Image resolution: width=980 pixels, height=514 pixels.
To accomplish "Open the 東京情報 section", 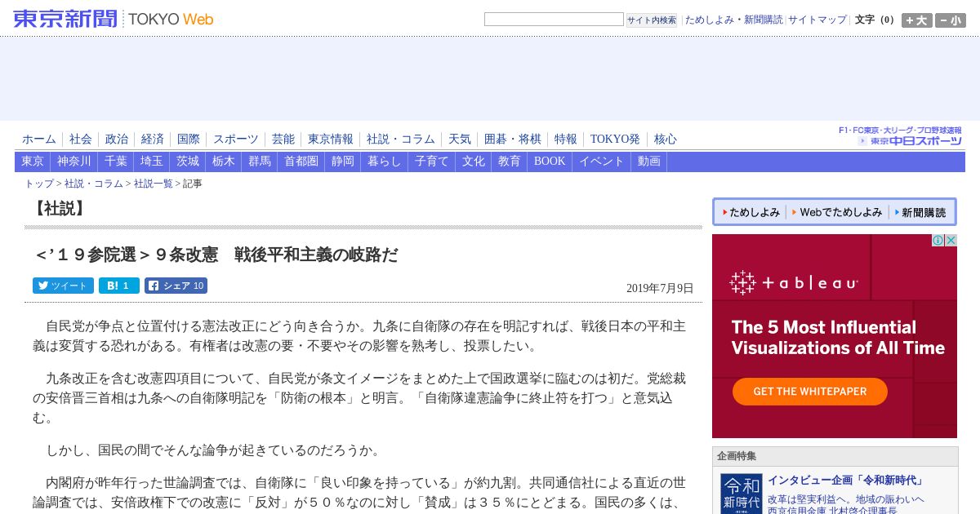I will 331,140.
